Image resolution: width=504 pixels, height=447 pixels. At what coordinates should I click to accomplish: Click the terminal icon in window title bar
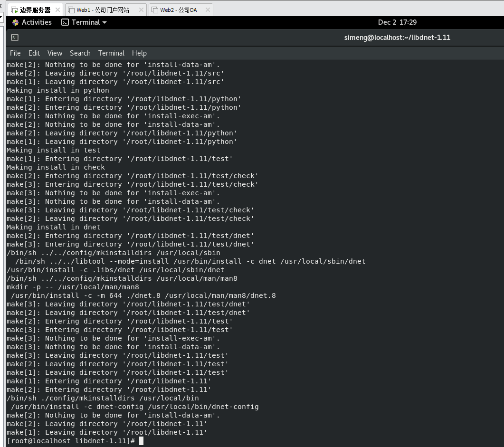15,38
